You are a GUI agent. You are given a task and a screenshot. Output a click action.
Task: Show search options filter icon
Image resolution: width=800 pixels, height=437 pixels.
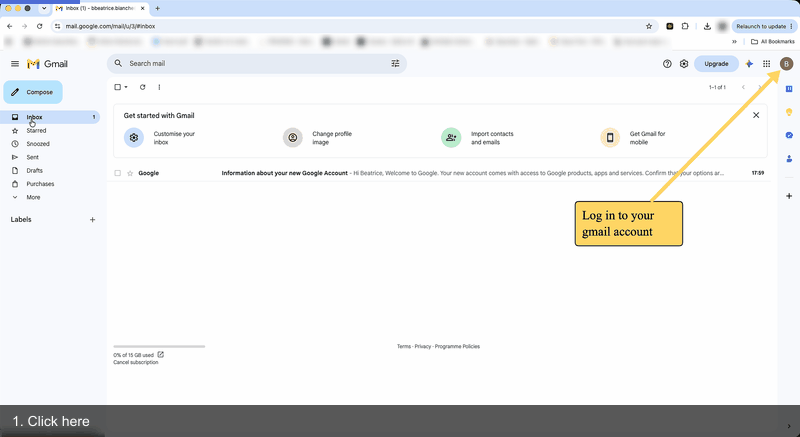coord(395,63)
